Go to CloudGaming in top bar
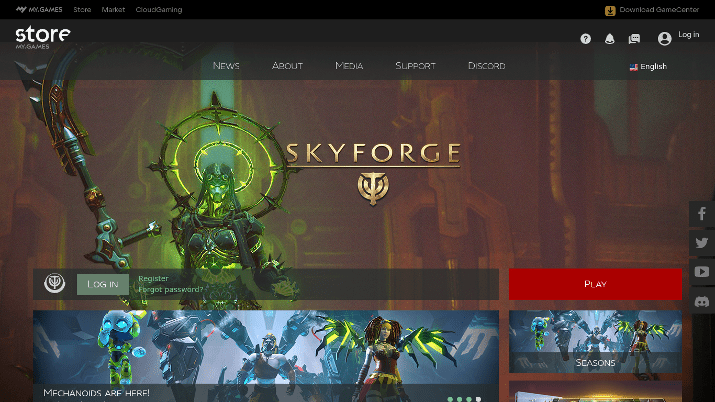The image size is (715, 402). (x=159, y=10)
